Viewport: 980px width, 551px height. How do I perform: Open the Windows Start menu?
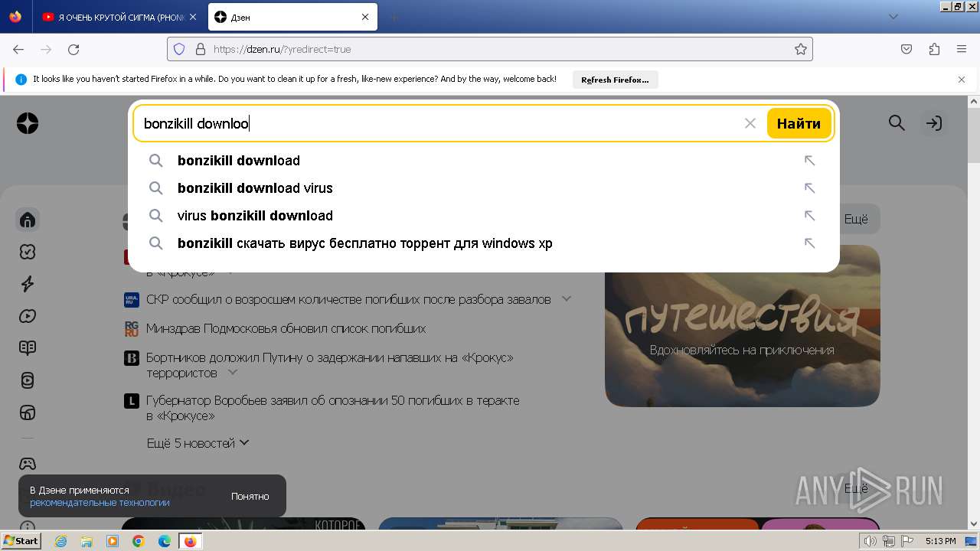[21, 541]
